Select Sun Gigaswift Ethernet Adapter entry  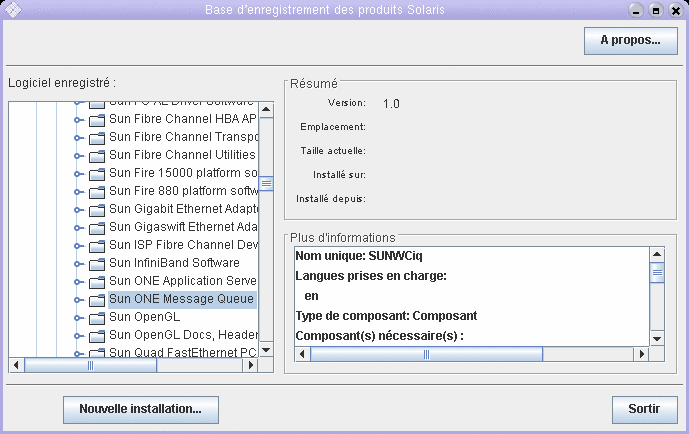pos(183,227)
